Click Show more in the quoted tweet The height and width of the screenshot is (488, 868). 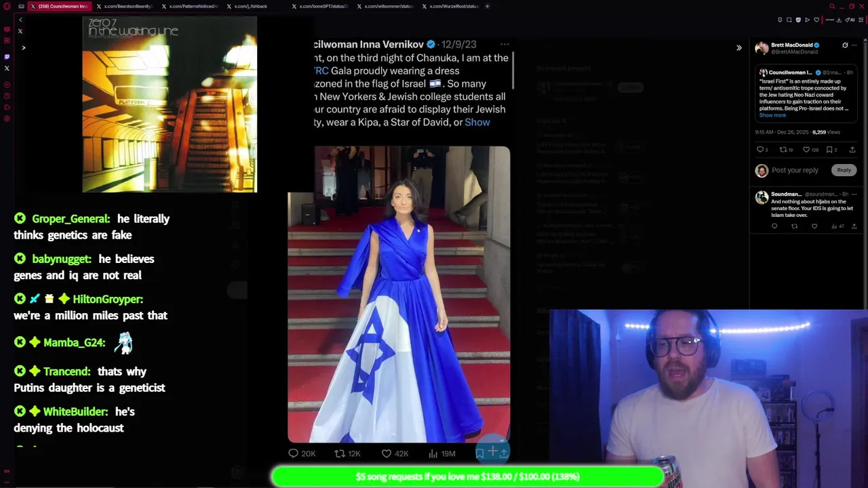[x=772, y=115]
